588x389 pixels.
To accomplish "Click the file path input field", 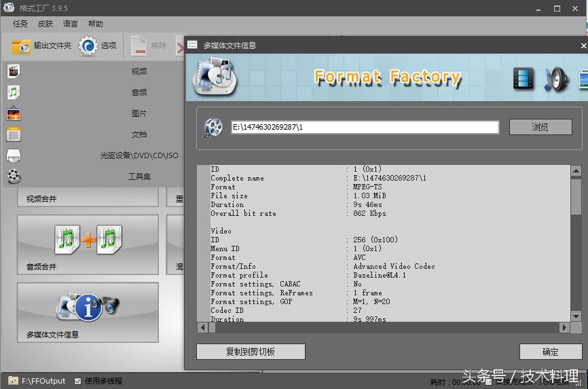I will [x=365, y=127].
